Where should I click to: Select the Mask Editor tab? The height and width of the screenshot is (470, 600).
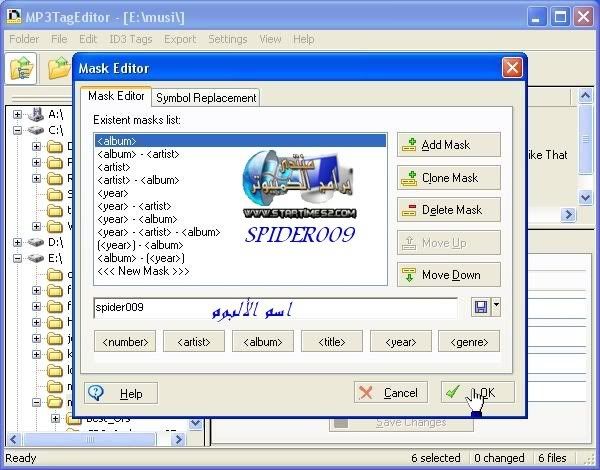[x=116, y=96]
